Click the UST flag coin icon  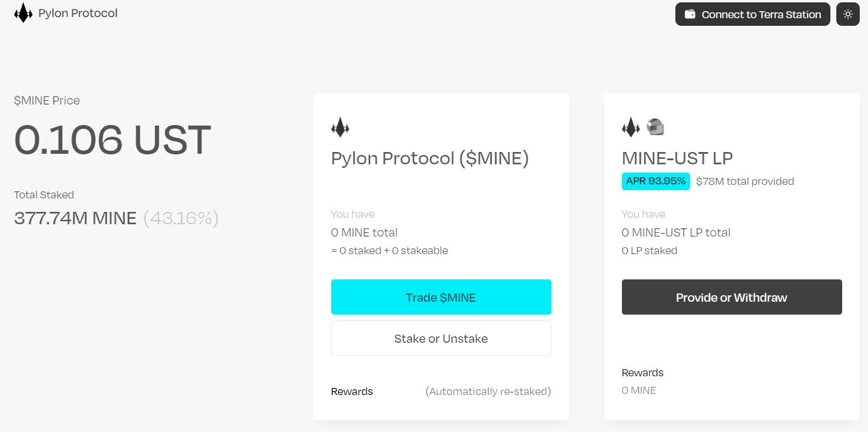[655, 127]
